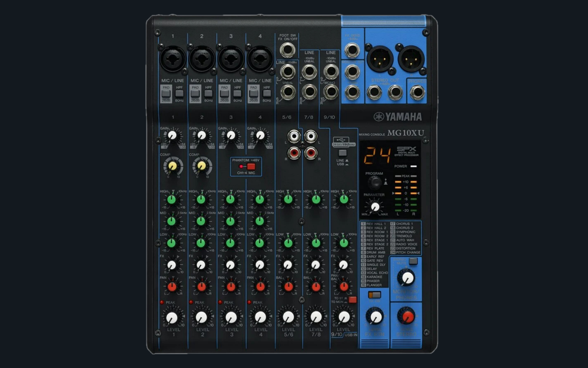Toggle channel 1 PAD 26dB switch
588x368 pixels.
(166, 94)
